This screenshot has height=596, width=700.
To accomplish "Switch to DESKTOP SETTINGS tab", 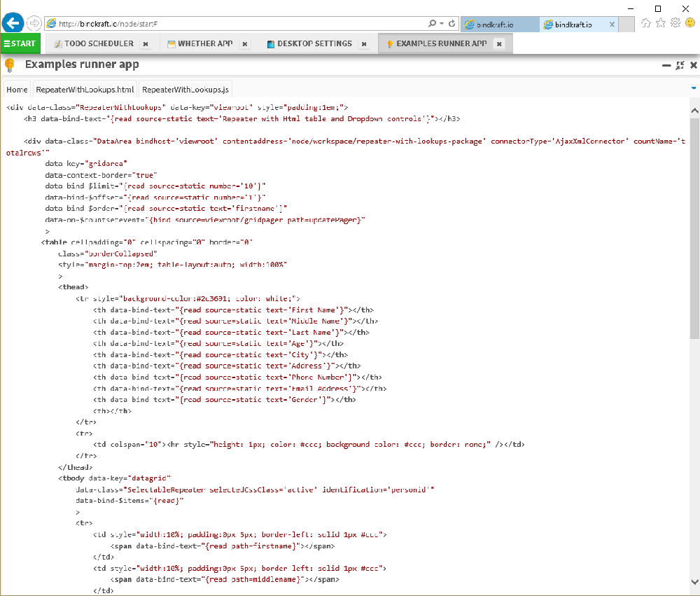I will (314, 44).
